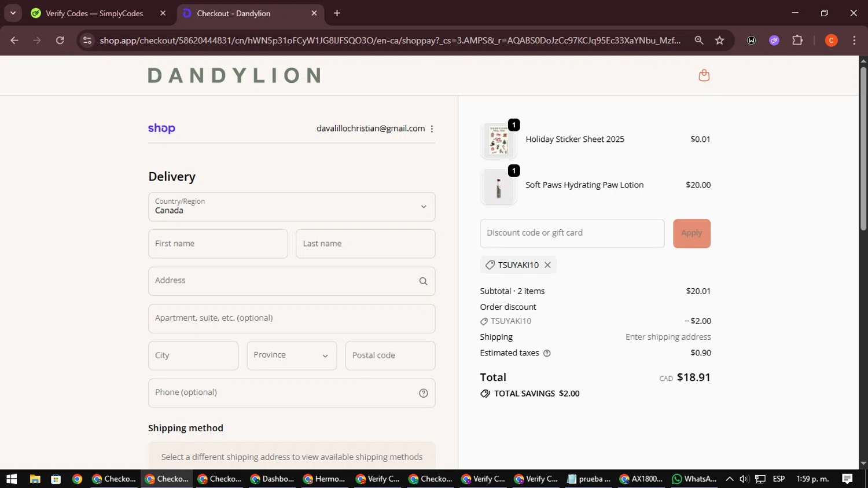Click the Phone (optional) field
This screenshot has height=488, width=868.
pyautogui.click(x=292, y=393)
